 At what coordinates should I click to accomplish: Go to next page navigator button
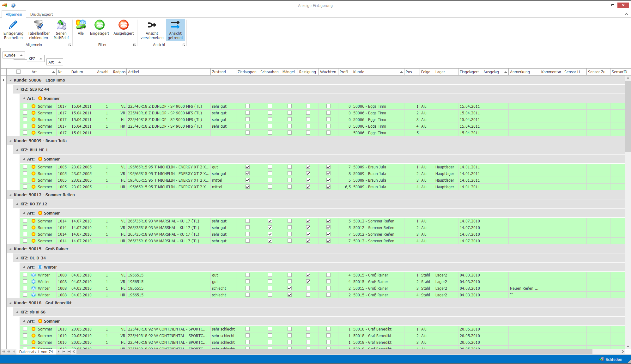point(64,352)
